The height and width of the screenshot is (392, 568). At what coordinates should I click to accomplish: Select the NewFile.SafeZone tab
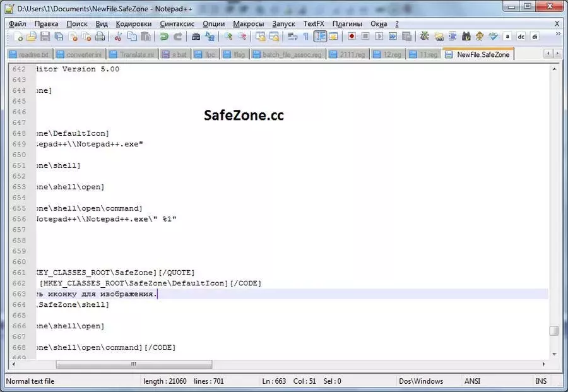point(478,54)
